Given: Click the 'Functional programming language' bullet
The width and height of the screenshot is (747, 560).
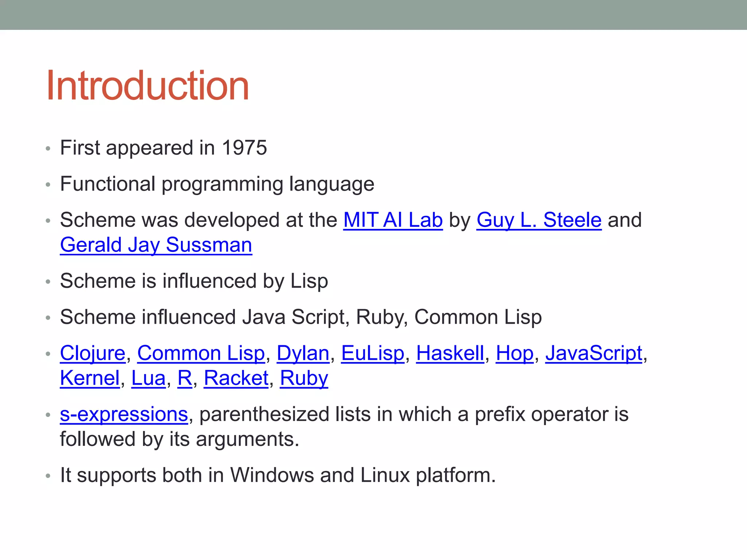Looking at the screenshot, I should point(217,184).
